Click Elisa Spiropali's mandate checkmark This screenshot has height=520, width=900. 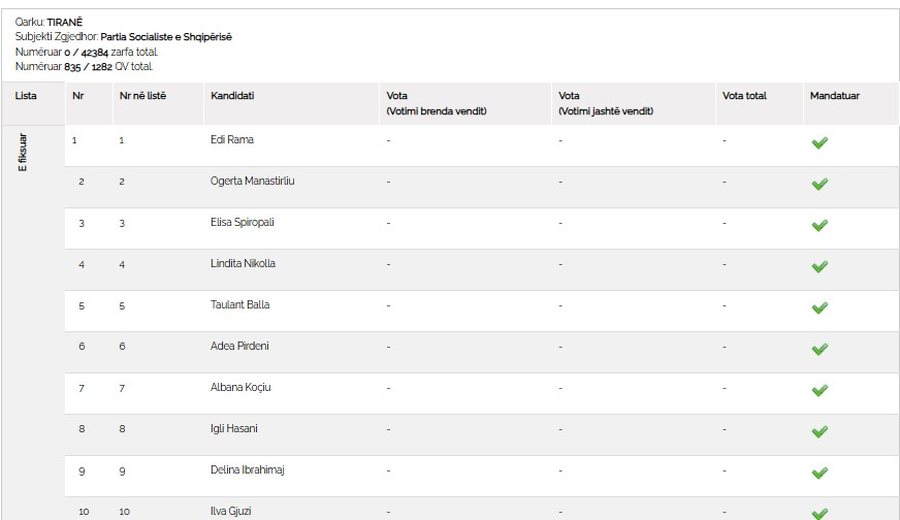(x=820, y=225)
